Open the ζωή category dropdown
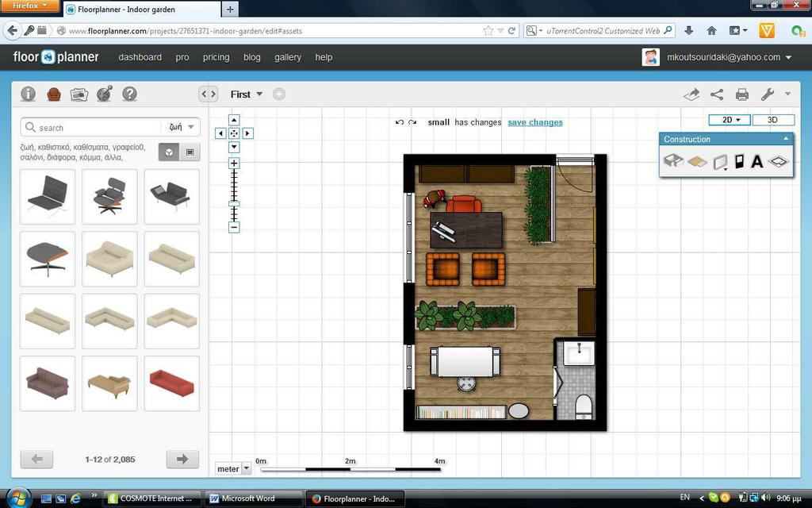Viewport: 812px width, 508px height. click(182, 127)
